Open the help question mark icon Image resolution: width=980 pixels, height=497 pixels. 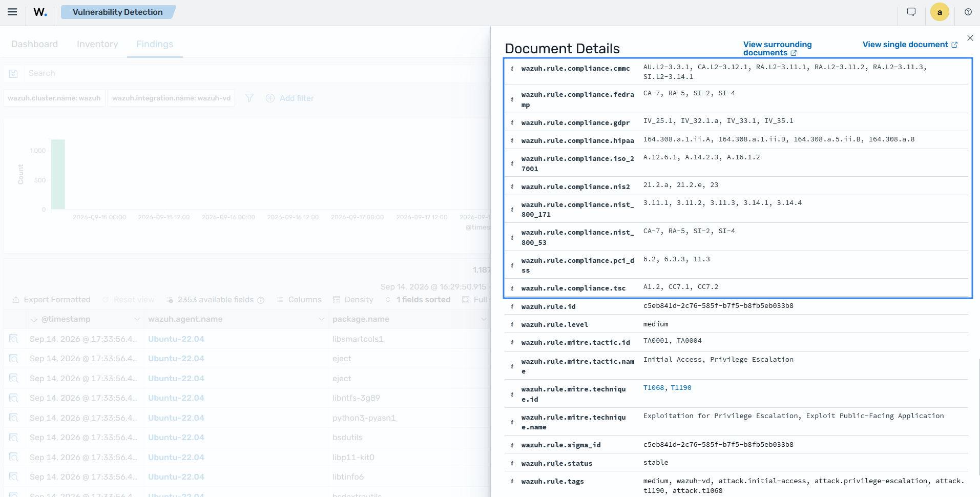click(x=968, y=12)
